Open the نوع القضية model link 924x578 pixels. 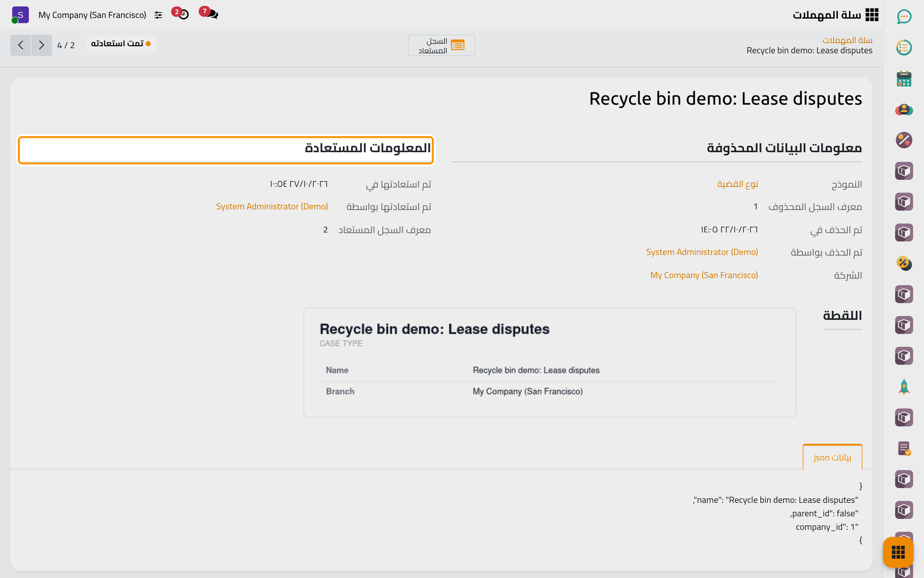[x=737, y=184]
